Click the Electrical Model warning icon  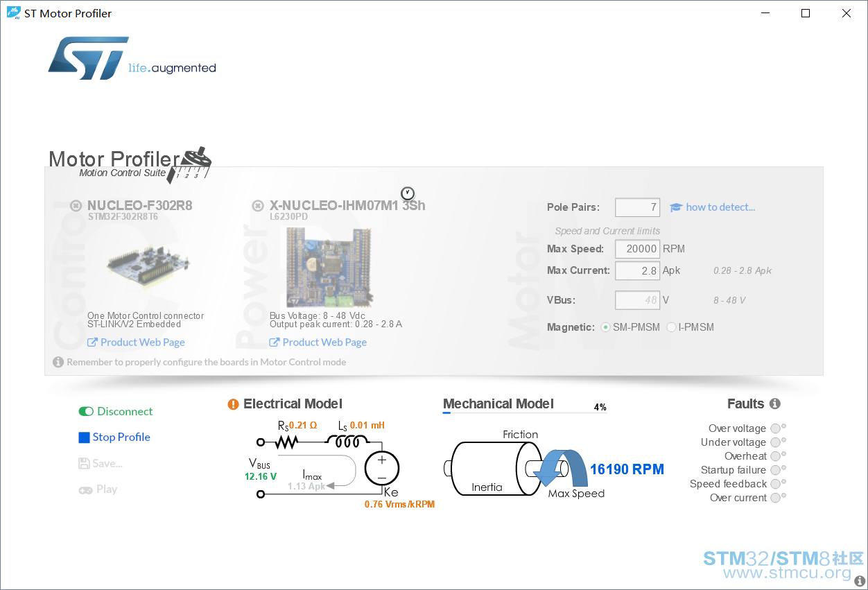point(234,404)
